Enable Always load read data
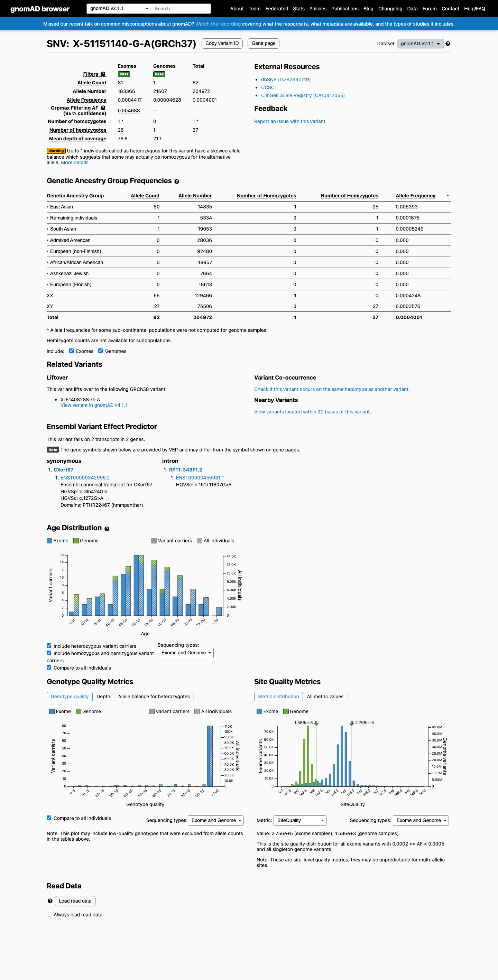 pyautogui.click(x=49, y=914)
